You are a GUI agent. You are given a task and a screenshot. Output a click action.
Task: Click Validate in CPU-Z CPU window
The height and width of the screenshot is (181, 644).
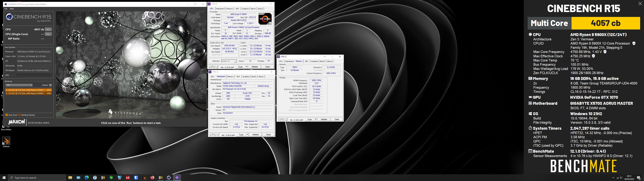pos(255,67)
